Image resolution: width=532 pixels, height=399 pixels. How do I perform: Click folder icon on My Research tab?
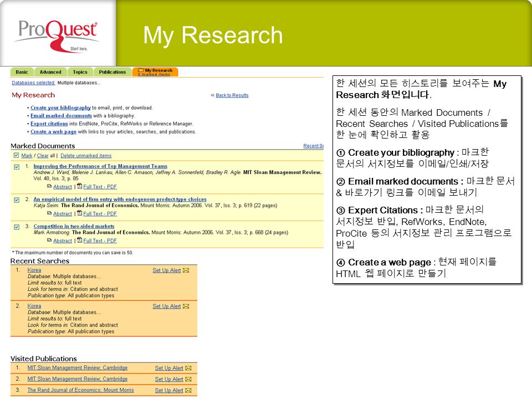click(141, 70)
